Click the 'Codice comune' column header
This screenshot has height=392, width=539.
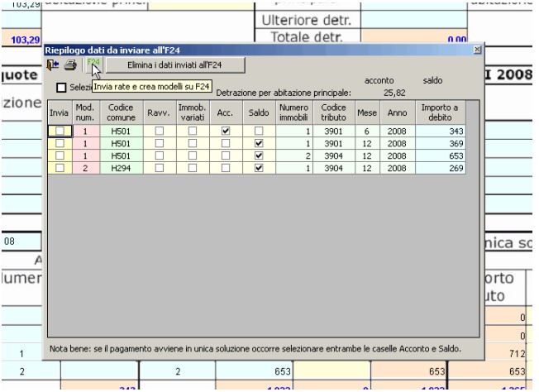pos(121,113)
